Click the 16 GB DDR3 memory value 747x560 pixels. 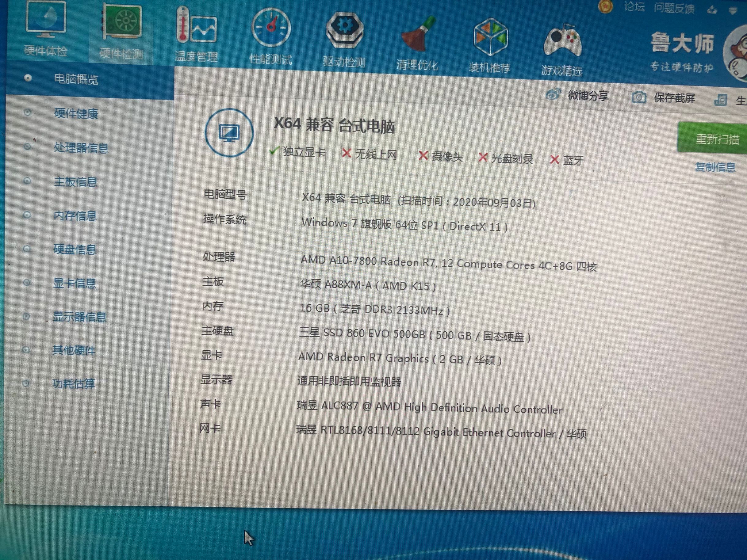point(375,309)
